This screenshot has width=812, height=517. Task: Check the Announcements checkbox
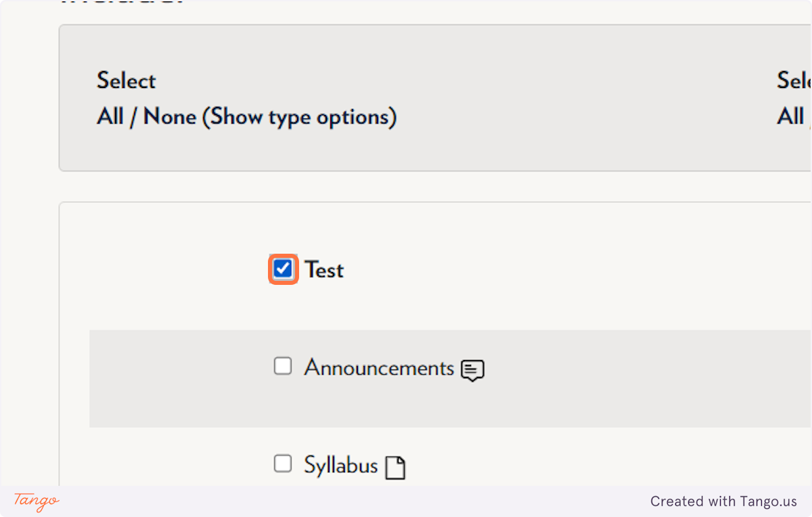[x=283, y=367]
